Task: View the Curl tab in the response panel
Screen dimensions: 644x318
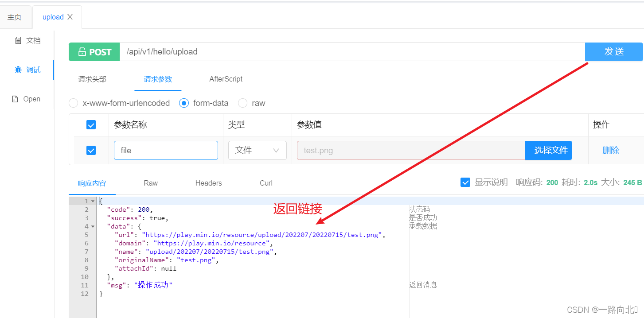Action: pos(265,183)
